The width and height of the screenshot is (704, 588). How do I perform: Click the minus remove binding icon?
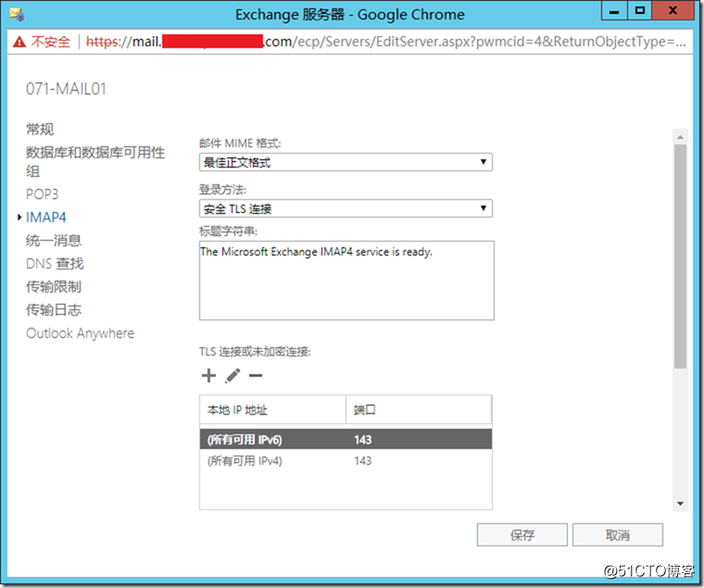256,376
